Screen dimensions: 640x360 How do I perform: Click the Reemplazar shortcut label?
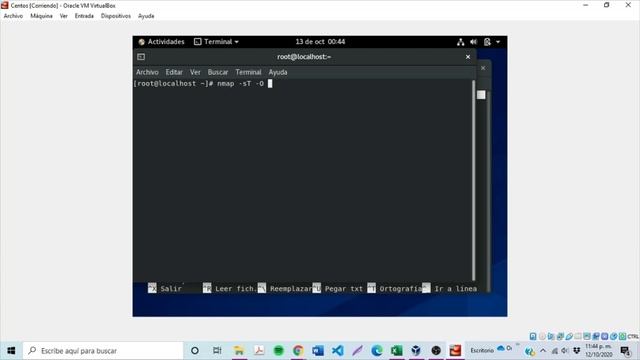291,289
